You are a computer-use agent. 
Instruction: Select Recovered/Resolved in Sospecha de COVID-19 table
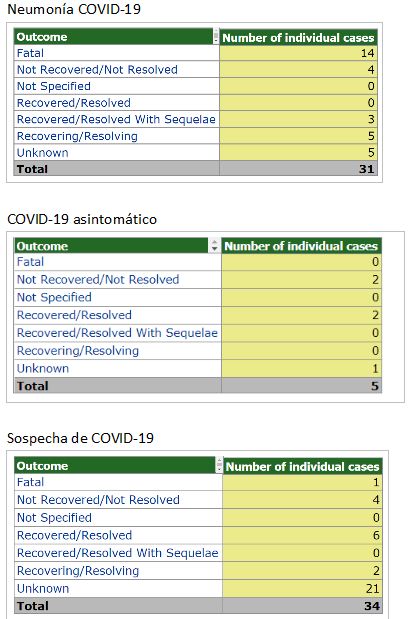click(74, 535)
